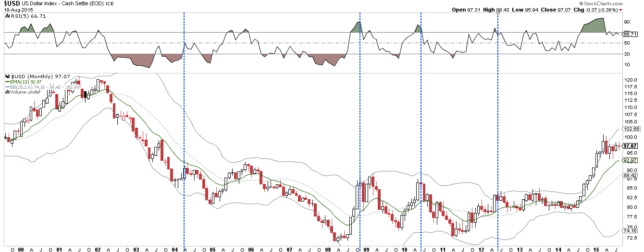Click the 30 RSI axis label

click(x=627, y=54)
